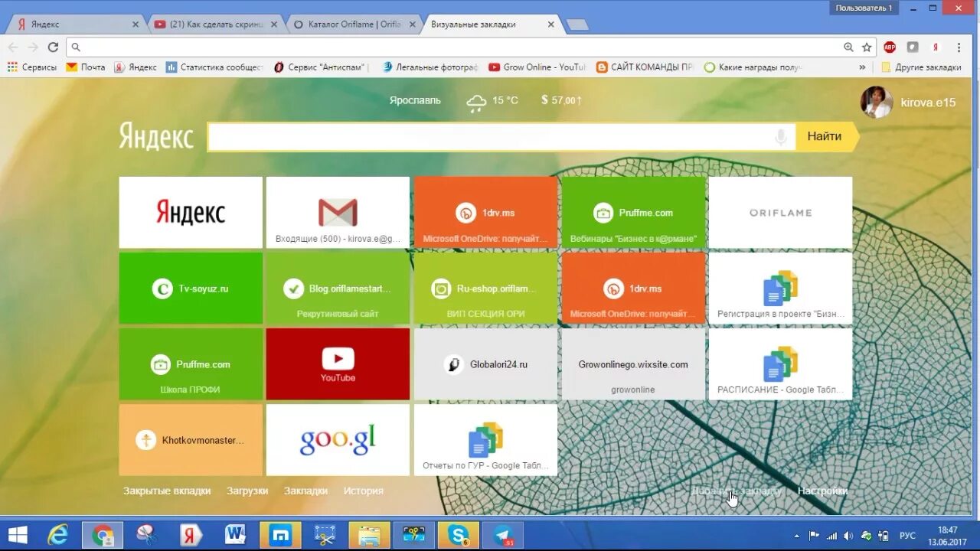Click the voice search microphone icon
The width and height of the screenshot is (980, 551).
[780, 137]
